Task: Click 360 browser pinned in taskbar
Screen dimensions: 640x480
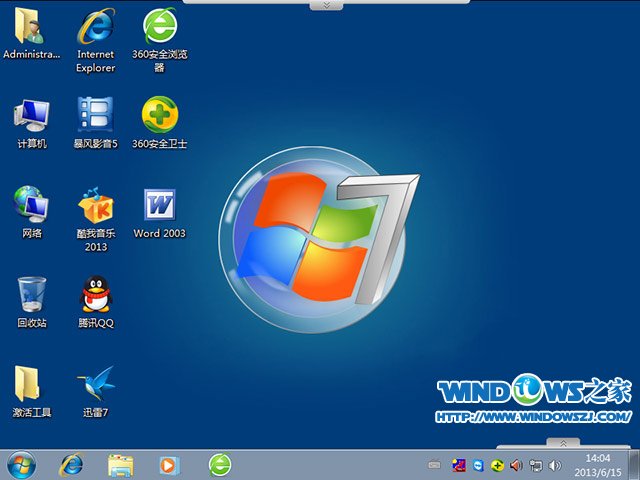Action: (220, 465)
